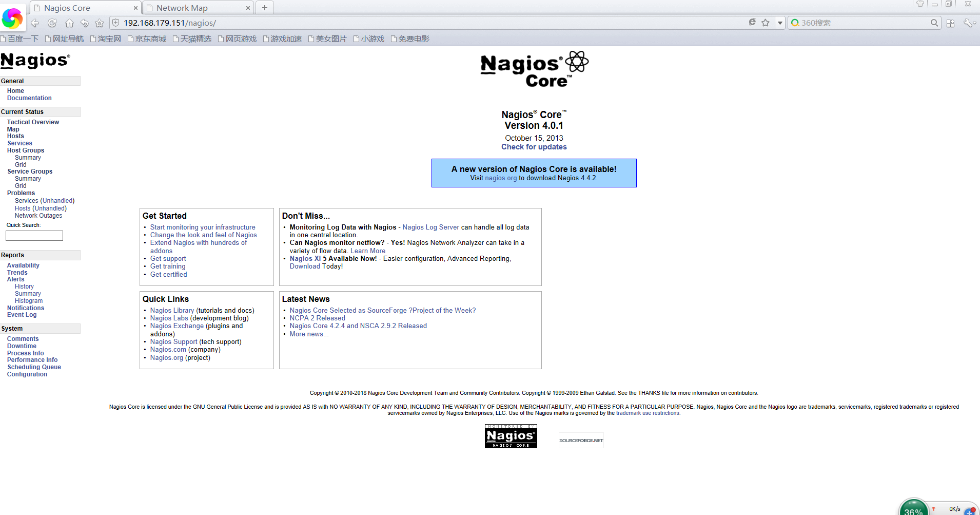Open the Documentation link

tap(29, 98)
